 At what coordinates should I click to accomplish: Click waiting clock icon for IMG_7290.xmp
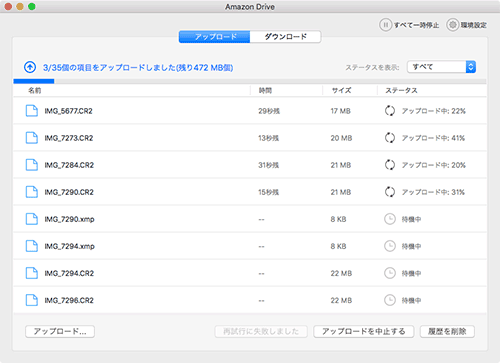390,219
